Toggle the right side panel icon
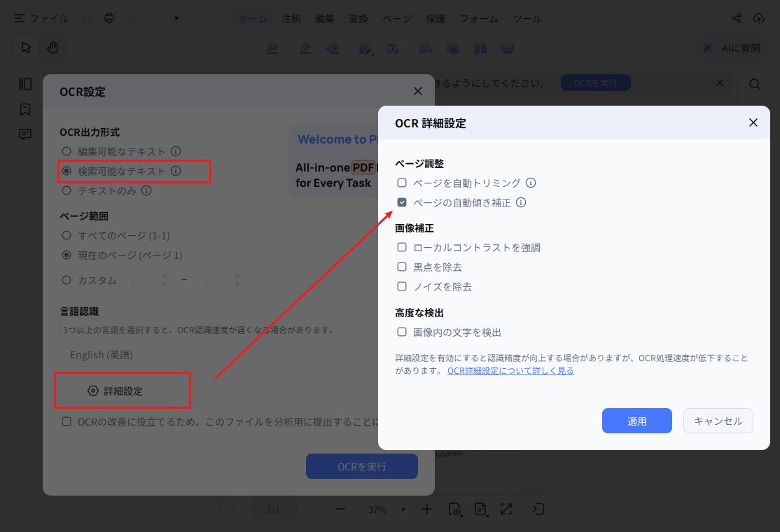The width and height of the screenshot is (780, 532). pyautogui.click(x=538, y=509)
